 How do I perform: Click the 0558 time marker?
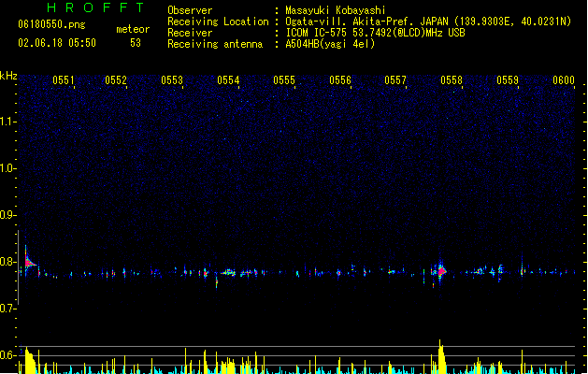click(x=452, y=80)
